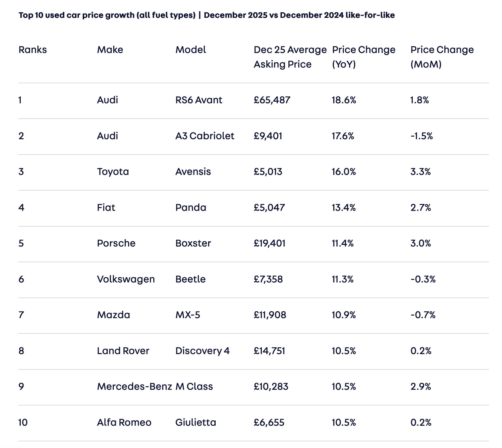Select the RS6 Avant model cell
Image resolution: width=502 pixels, height=448 pixels.
coord(199,100)
